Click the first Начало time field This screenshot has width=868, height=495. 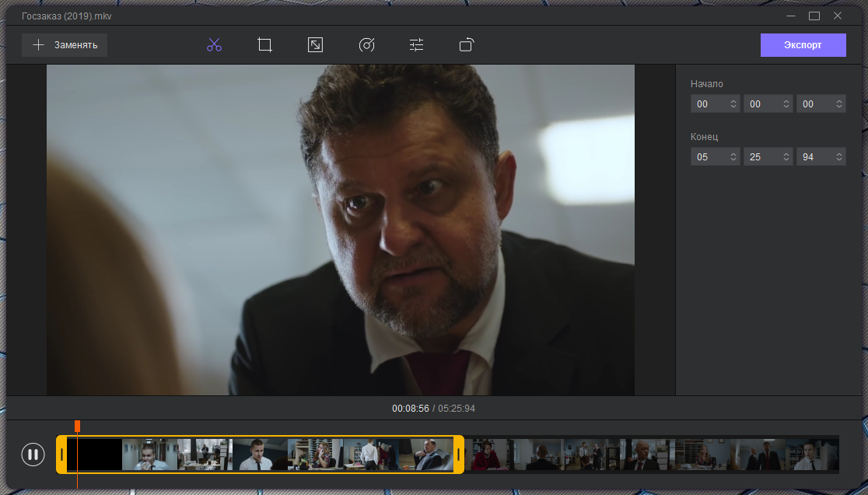[709, 104]
